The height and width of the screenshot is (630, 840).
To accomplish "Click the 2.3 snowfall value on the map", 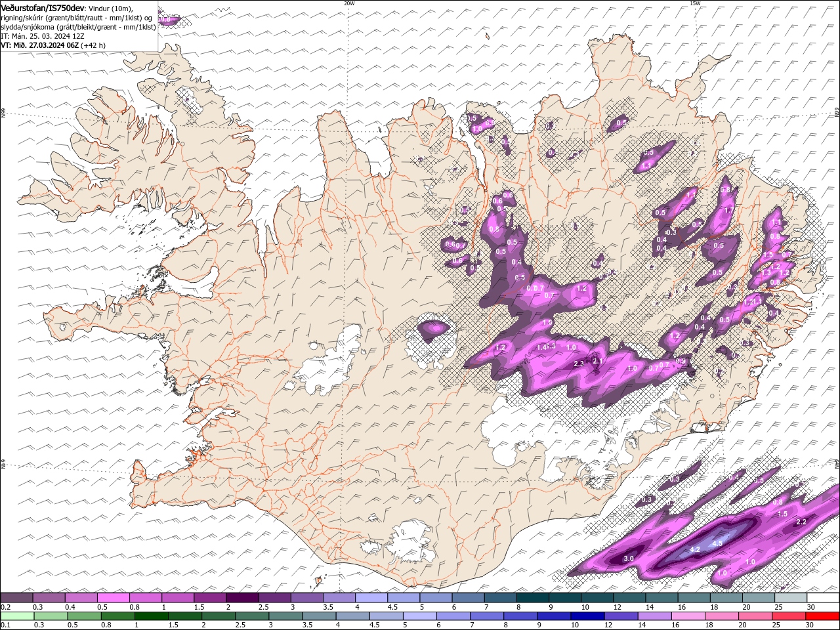I will tap(579, 364).
